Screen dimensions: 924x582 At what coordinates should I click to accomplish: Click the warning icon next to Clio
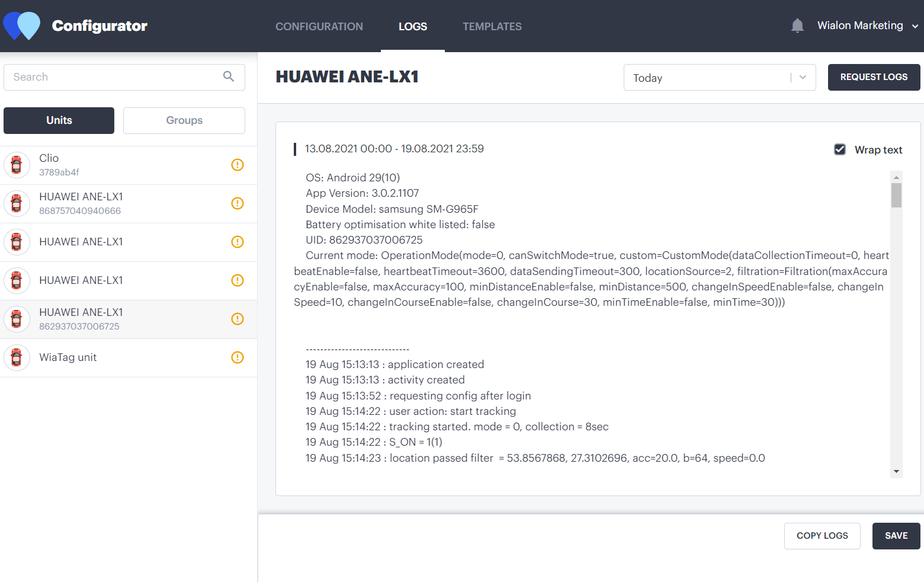(x=238, y=165)
